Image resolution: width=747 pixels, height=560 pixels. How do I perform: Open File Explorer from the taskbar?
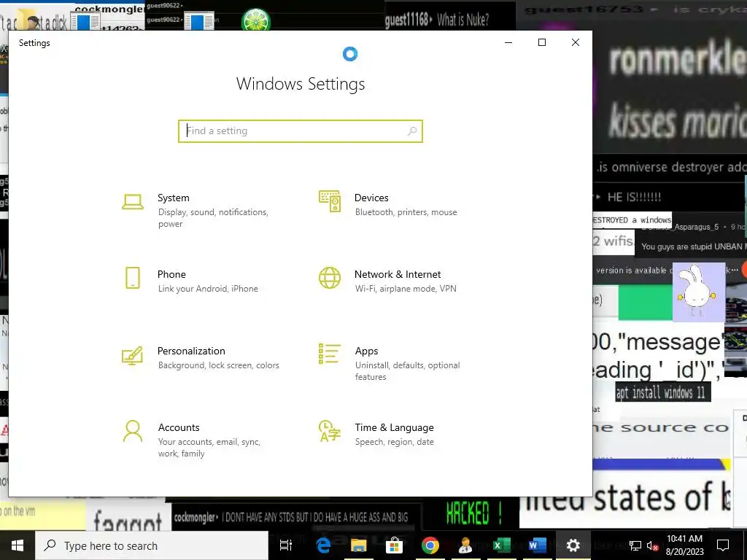point(359,545)
